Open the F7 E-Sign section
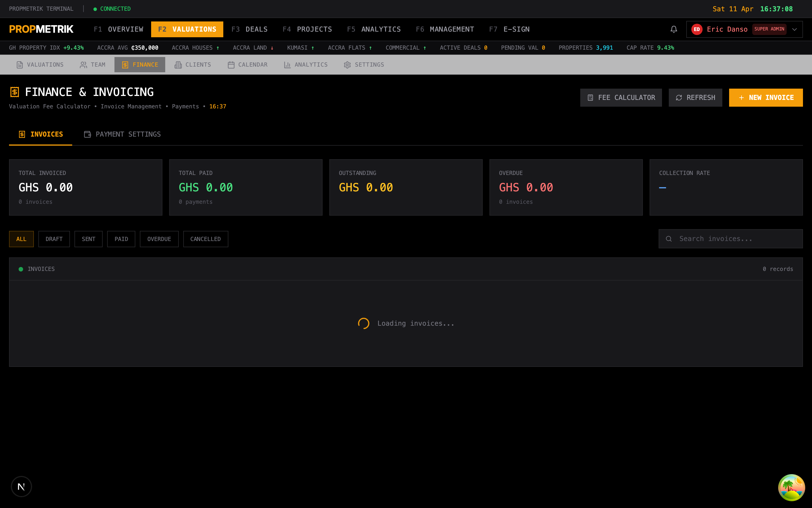 pyautogui.click(x=509, y=29)
